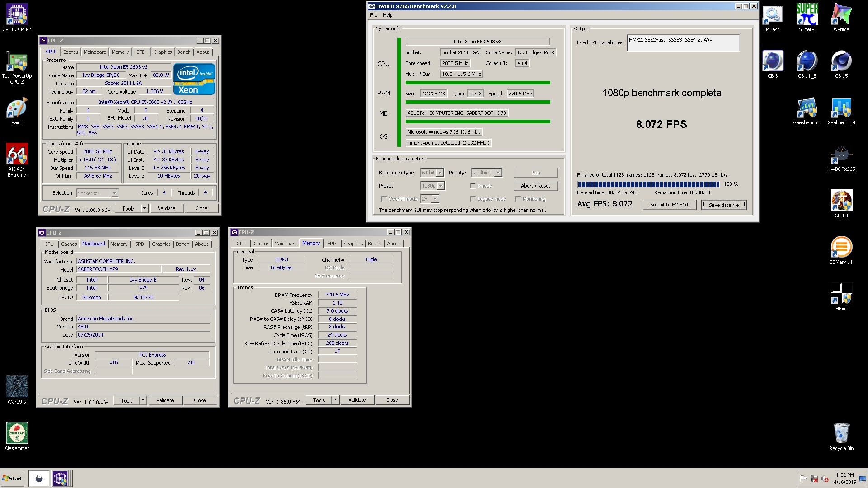Open the Warp9-s desktop icon

point(17,390)
